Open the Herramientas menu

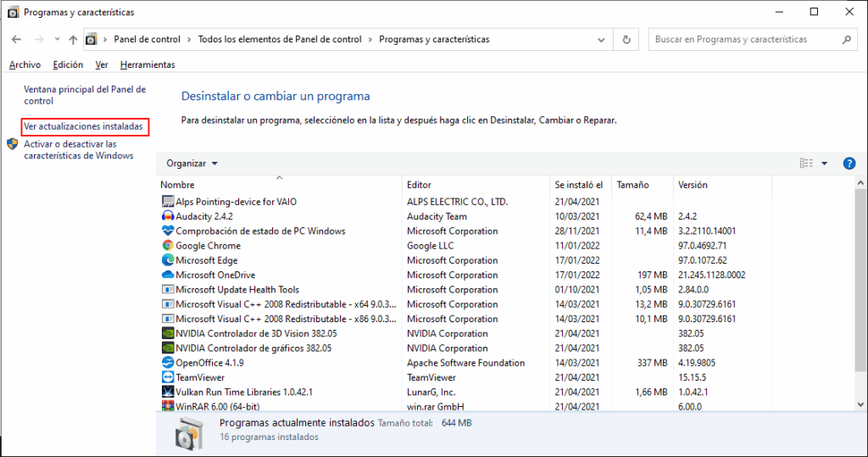pos(147,64)
